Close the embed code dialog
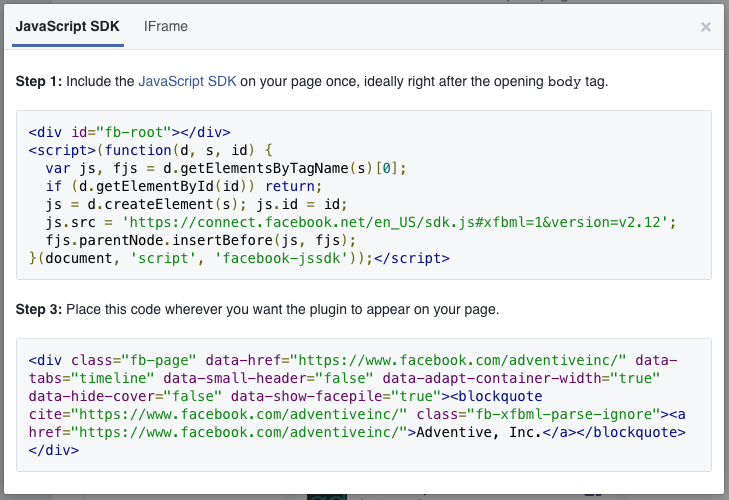This screenshot has width=729, height=500. [706, 27]
